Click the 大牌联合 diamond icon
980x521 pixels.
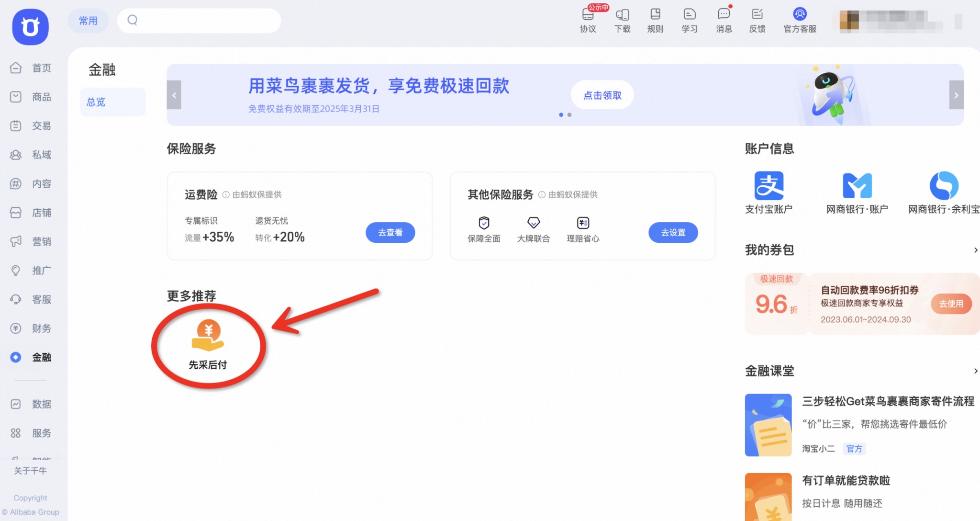(x=534, y=223)
